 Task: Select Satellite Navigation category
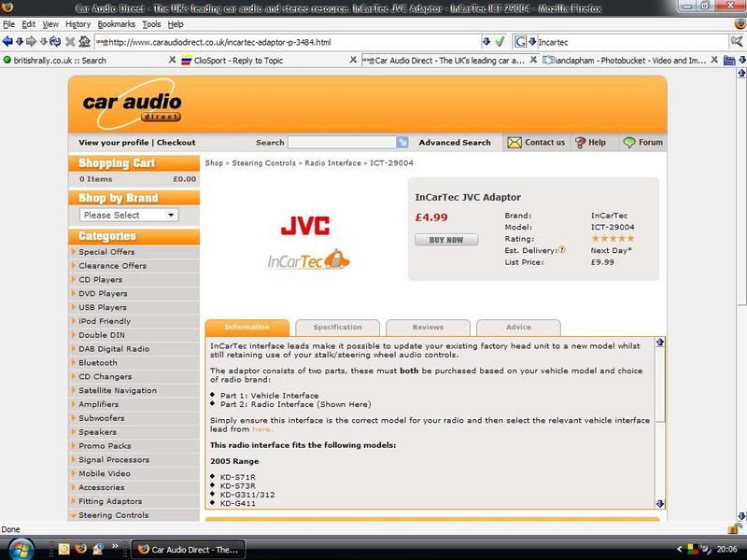118,390
